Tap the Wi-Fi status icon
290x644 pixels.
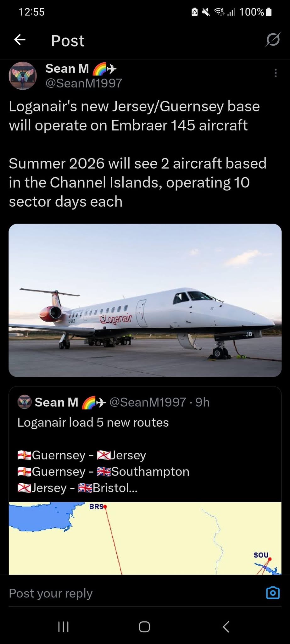(219, 12)
